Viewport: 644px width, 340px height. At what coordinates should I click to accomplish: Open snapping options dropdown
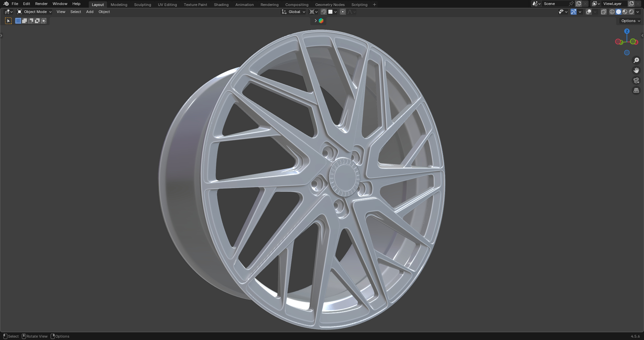[332, 12]
